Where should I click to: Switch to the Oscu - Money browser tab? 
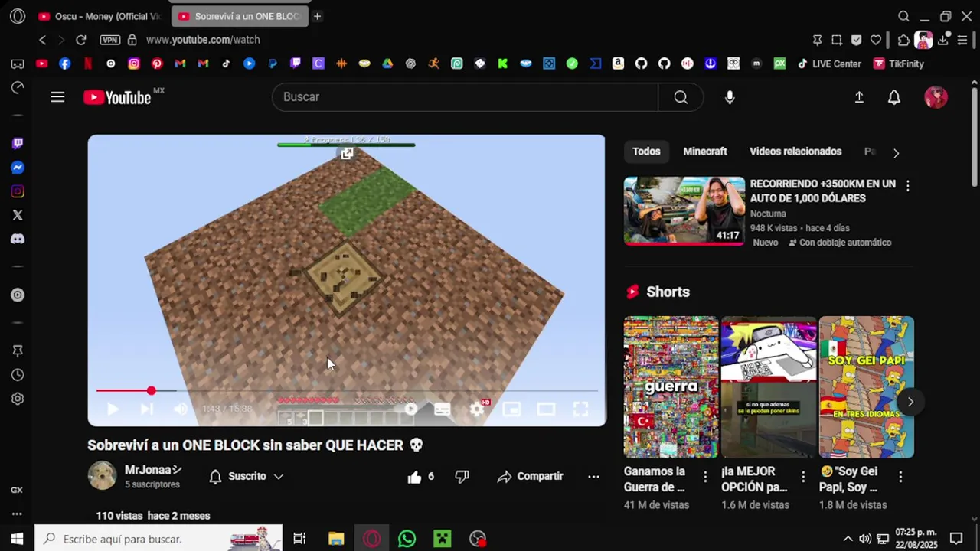(101, 16)
